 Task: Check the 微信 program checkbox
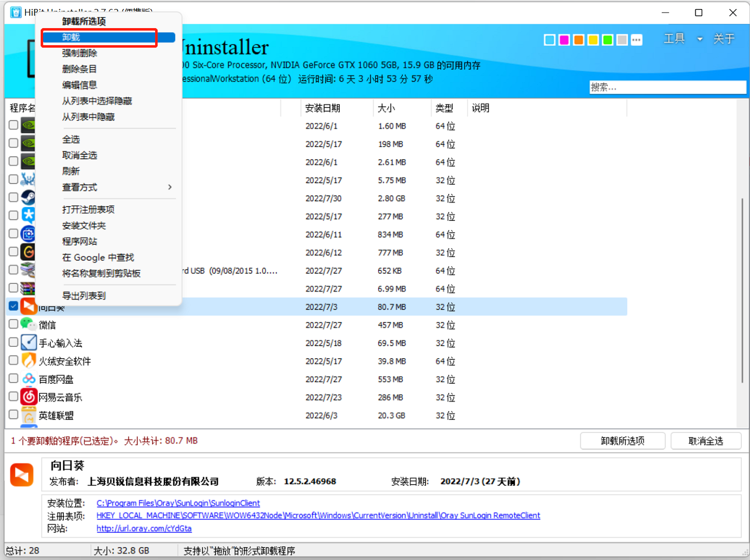tap(13, 324)
